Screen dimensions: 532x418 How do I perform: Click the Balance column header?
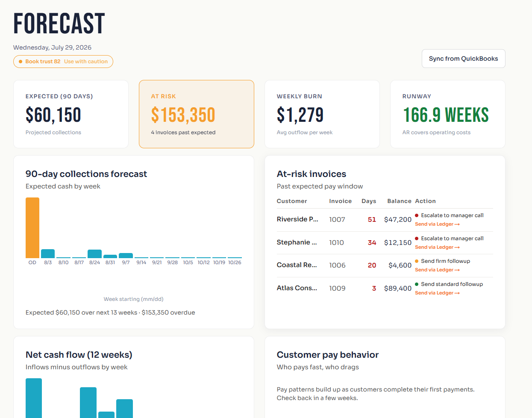(x=399, y=201)
